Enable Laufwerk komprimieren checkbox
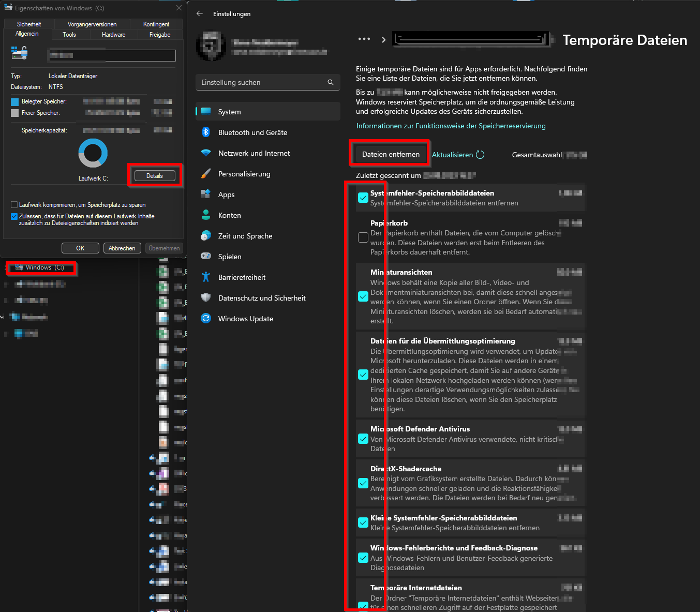This screenshot has height=612, width=700. point(14,205)
